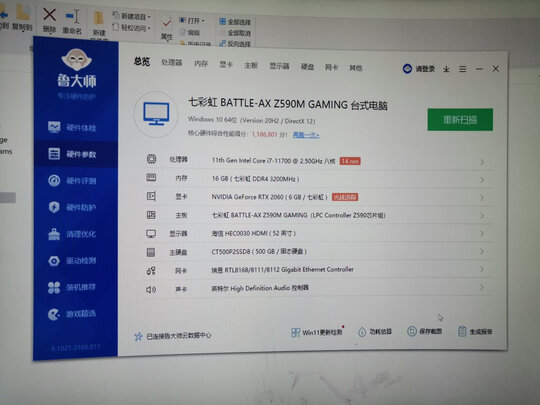The width and height of the screenshot is (540, 405).
Task: Open the 轻松访问 dropdown in Explorer
Action: click(x=131, y=28)
